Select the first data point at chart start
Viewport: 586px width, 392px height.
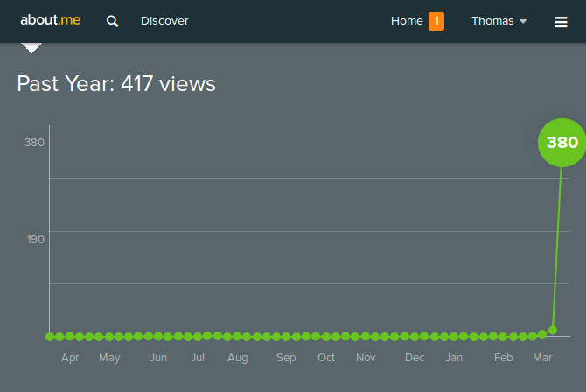50,337
